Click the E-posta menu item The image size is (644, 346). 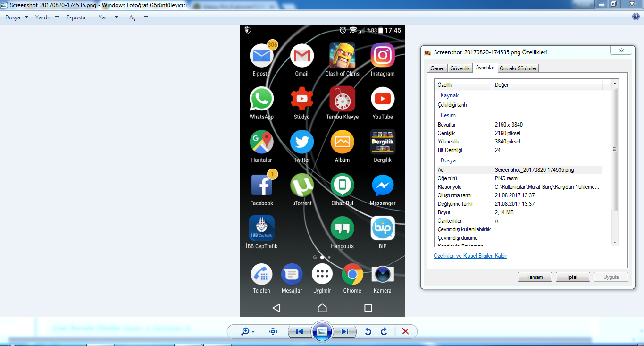(76, 17)
